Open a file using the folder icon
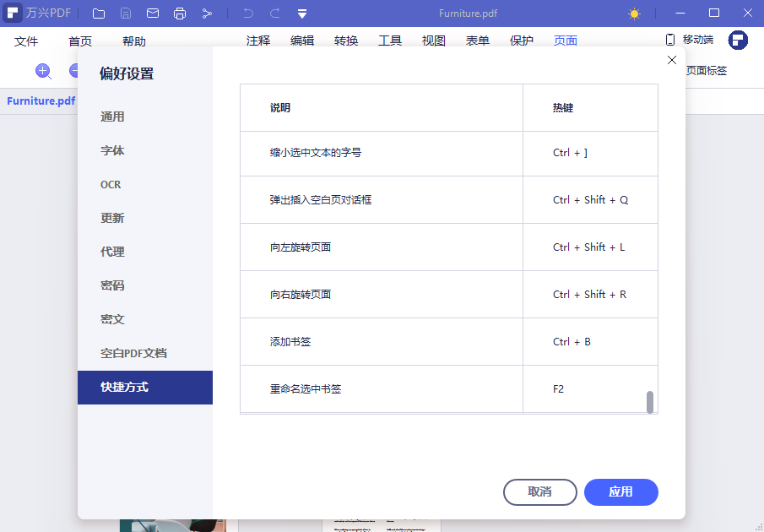 [x=99, y=13]
